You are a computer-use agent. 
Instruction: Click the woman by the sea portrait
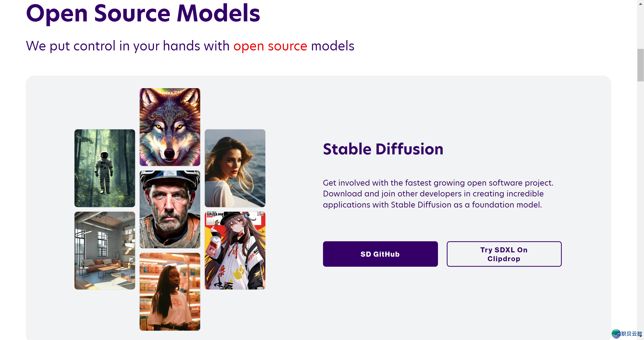click(x=235, y=168)
